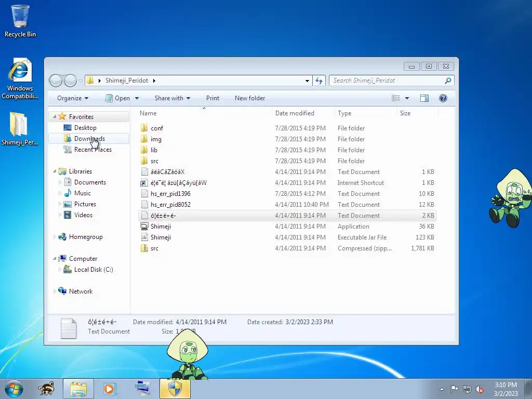532x399 pixels.
Task: Select the Shimeji Executable Jar File
Action: [287, 237]
